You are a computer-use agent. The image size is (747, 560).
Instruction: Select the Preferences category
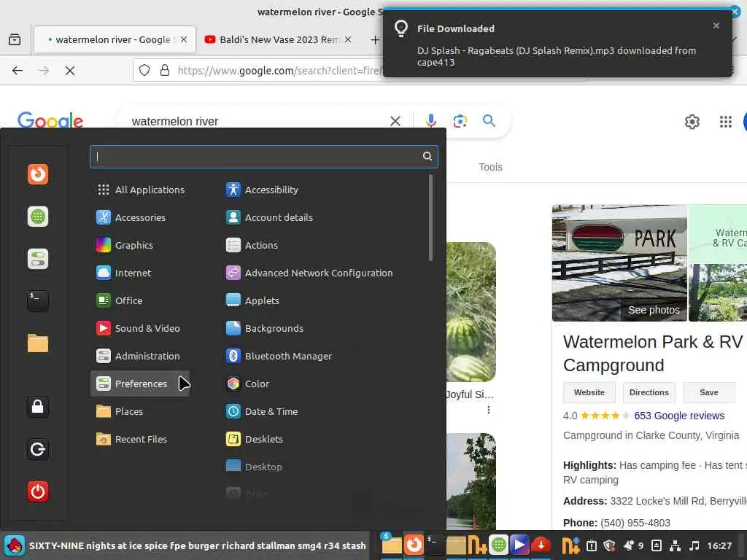tap(140, 384)
